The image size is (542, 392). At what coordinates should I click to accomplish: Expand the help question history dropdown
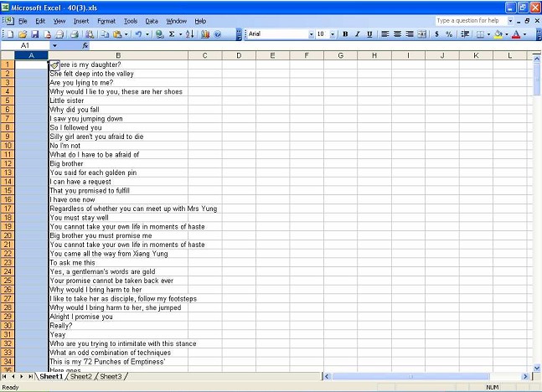coord(510,21)
